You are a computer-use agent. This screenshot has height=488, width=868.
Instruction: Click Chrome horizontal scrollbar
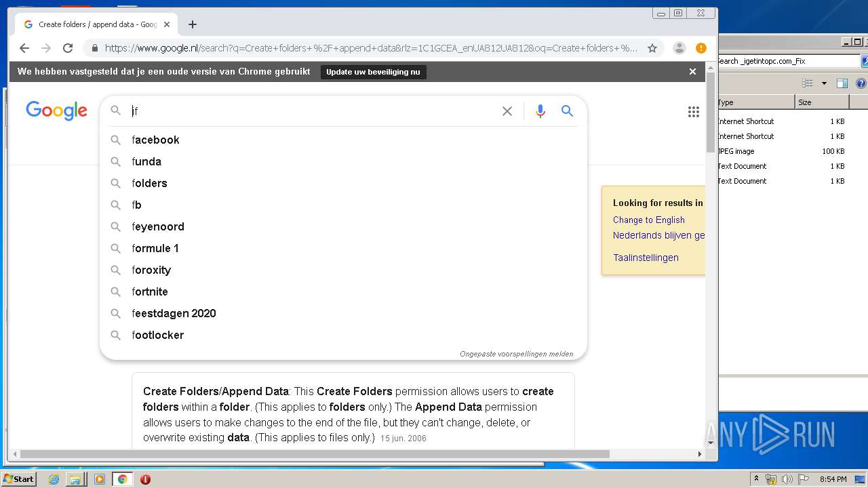(315, 454)
